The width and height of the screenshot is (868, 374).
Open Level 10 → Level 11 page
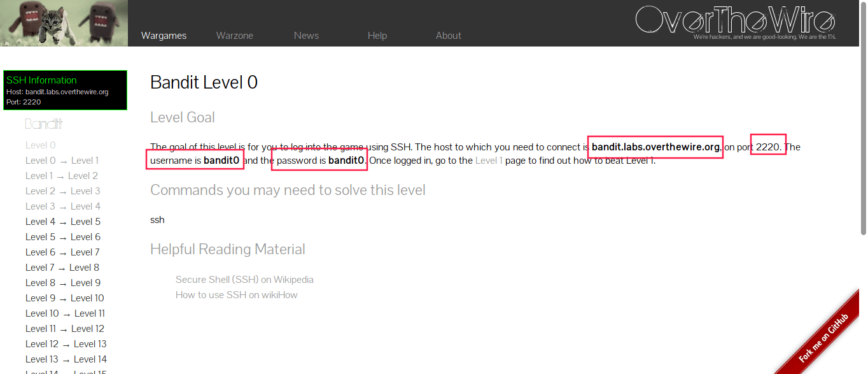pyautogui.click(x=65, y=313)
